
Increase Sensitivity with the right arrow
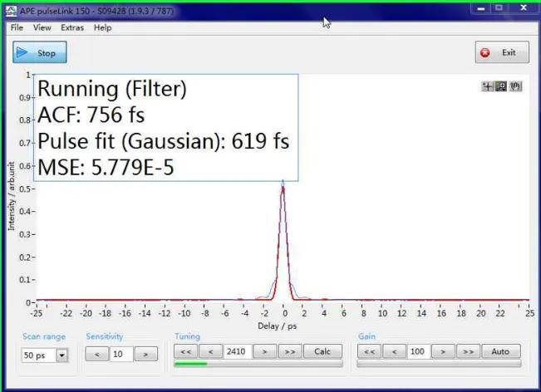pos(146,354)
